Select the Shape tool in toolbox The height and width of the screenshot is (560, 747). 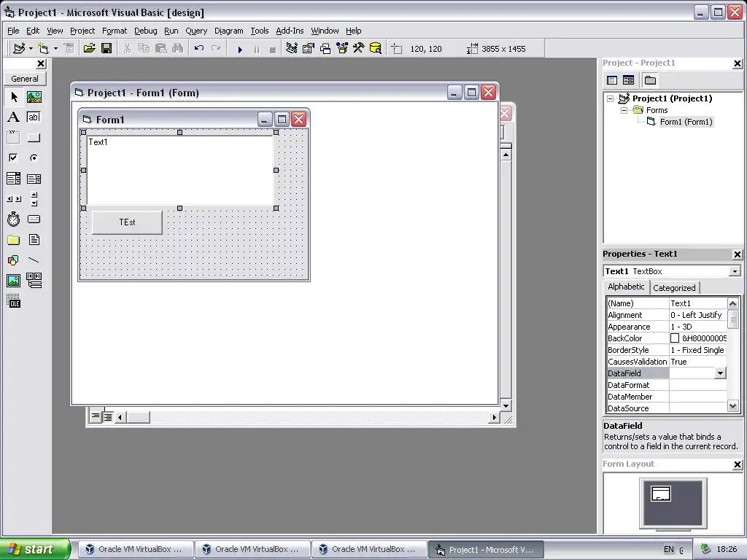click(x=14, y=260)
